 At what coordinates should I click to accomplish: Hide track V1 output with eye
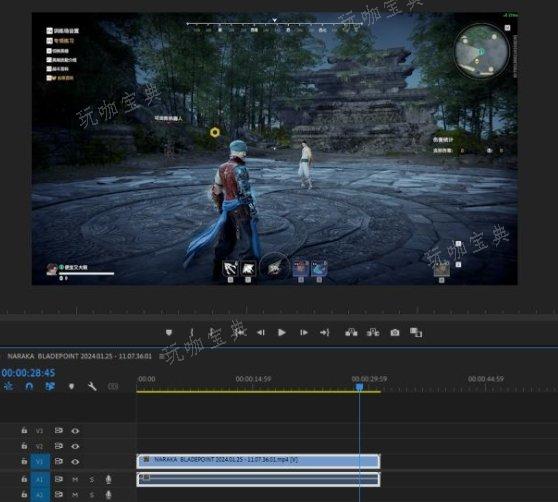pyautogui.click(x=75, y=461)
